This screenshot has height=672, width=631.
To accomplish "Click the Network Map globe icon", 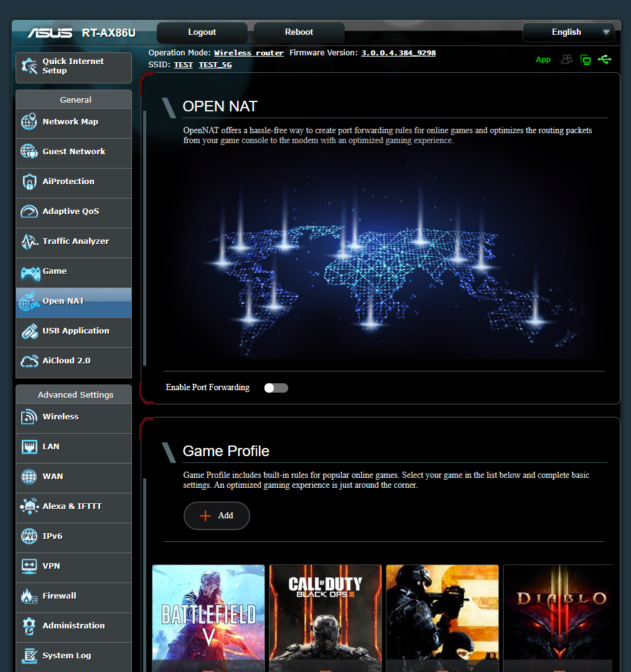I will pyautogui.click(x=29, y=122).
